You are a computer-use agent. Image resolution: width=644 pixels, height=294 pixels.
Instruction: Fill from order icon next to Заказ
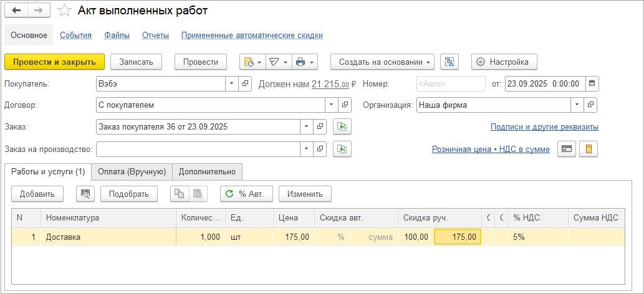342,127
